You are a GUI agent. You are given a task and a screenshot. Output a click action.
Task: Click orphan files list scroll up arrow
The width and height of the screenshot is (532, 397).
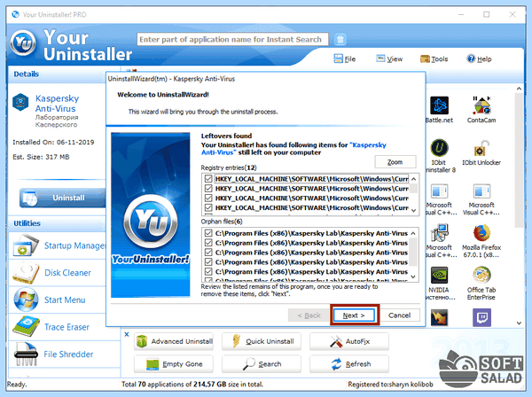point(413,233)
